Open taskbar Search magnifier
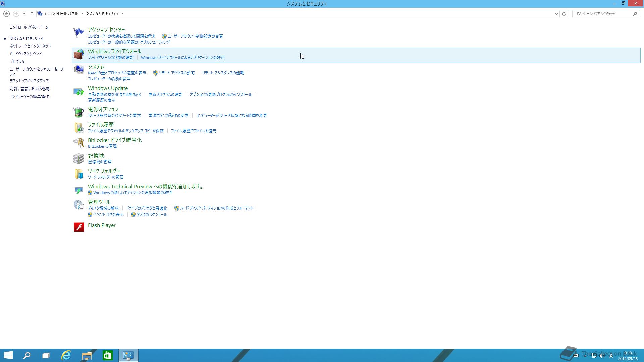Image resolution: width=644 pixels, height=362 pixels. click(x=27, y=355)
